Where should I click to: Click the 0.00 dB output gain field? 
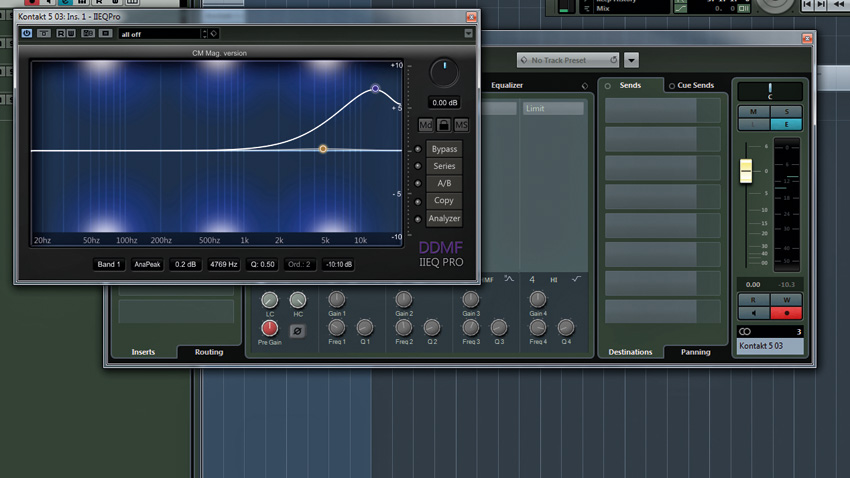(445, 102)
